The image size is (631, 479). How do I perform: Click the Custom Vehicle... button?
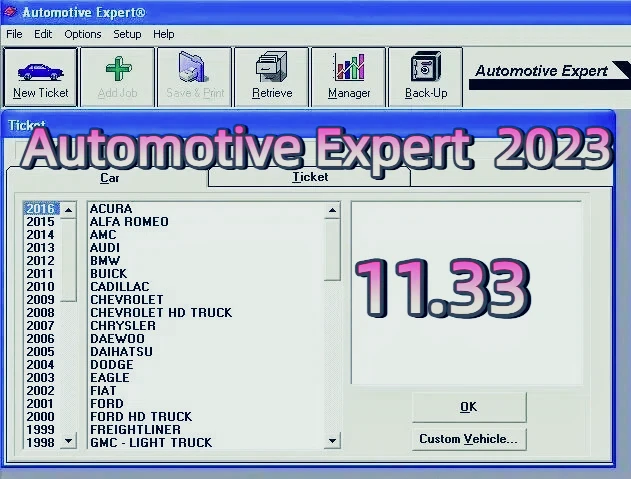point(469,439)
